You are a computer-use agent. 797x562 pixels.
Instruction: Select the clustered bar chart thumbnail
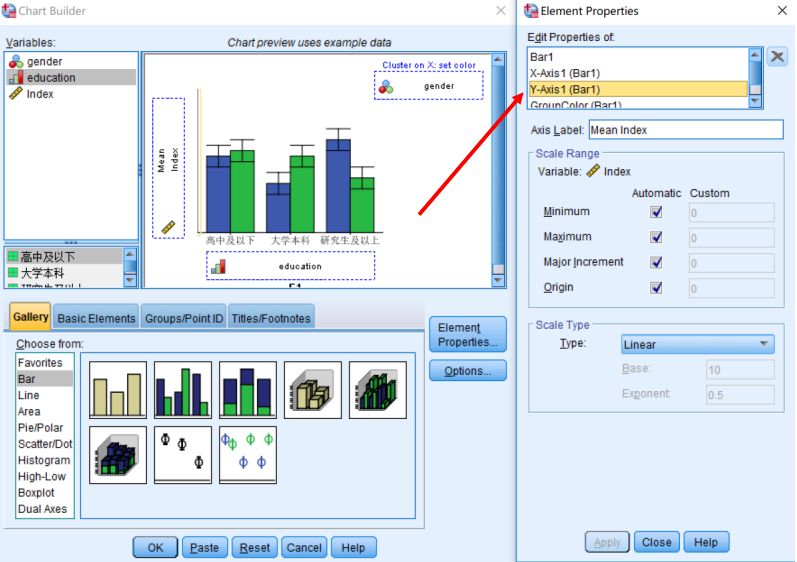183,390
